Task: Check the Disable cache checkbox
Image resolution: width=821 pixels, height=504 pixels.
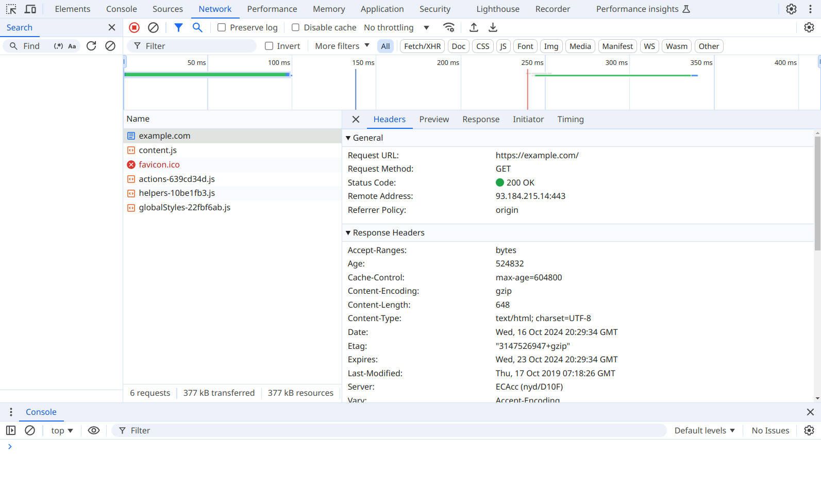Action: [295, 28]
